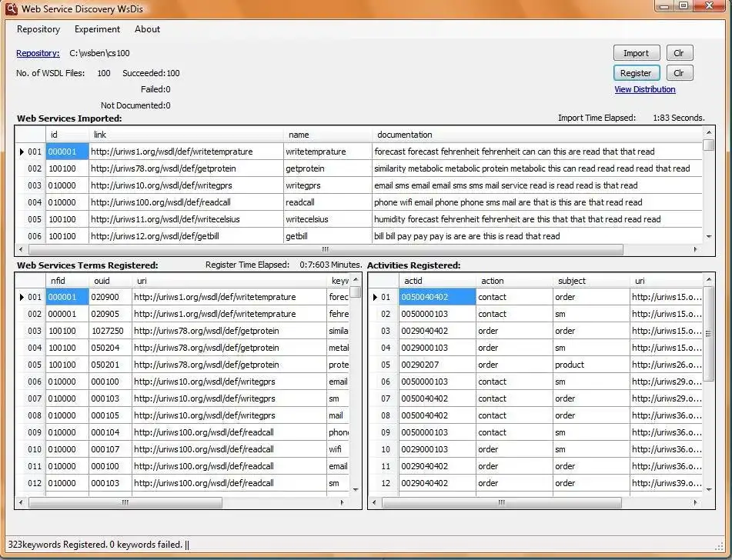
Task: Select the readcall name cell
Action: tap(327, 202)
